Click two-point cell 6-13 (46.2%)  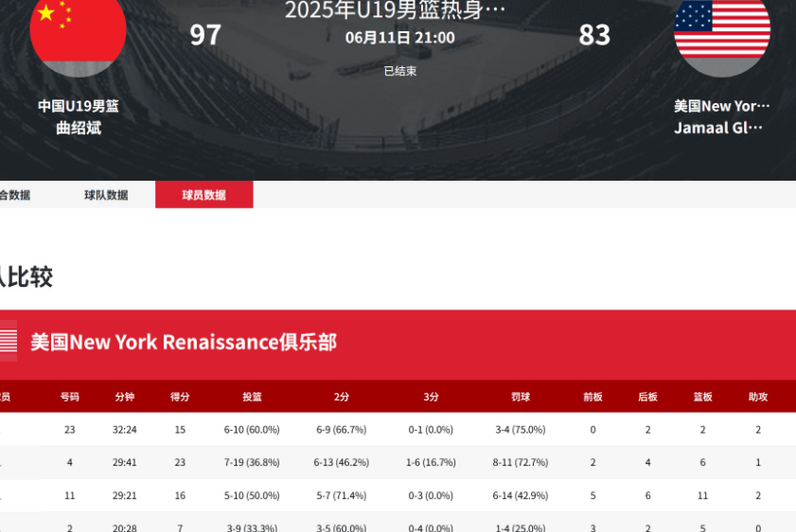pos(341,463)
